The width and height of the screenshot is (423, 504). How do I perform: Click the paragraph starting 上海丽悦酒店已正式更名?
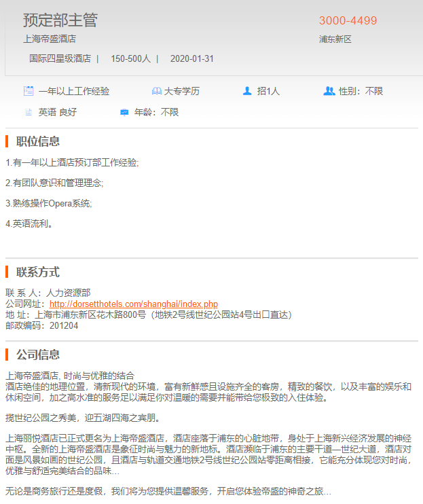coord(208,454)
